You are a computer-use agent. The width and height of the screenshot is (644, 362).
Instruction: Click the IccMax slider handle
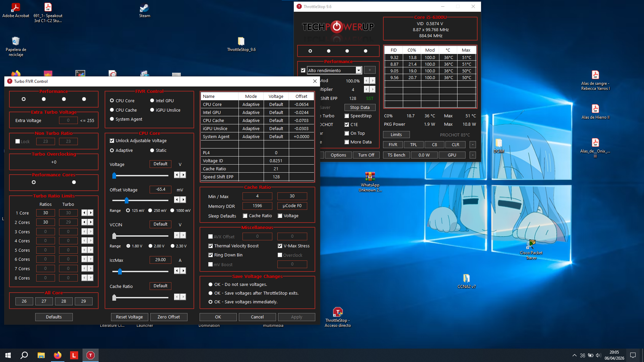point(120,271)
